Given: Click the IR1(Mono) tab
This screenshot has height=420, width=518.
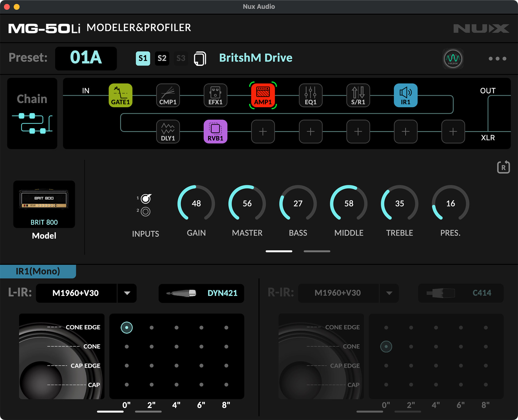Looking at the screenshot, I should pos(38,271).
